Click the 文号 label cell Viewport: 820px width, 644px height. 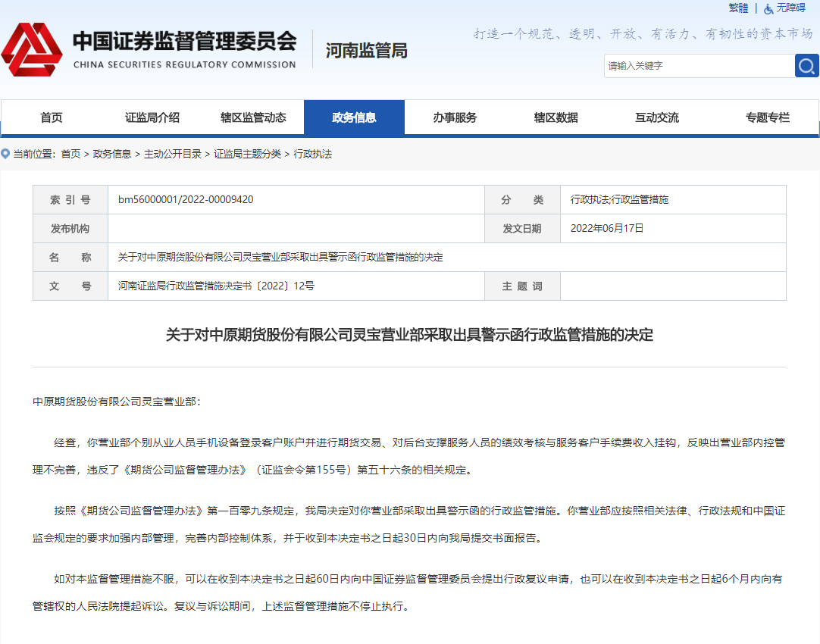[x=70, y=286]
